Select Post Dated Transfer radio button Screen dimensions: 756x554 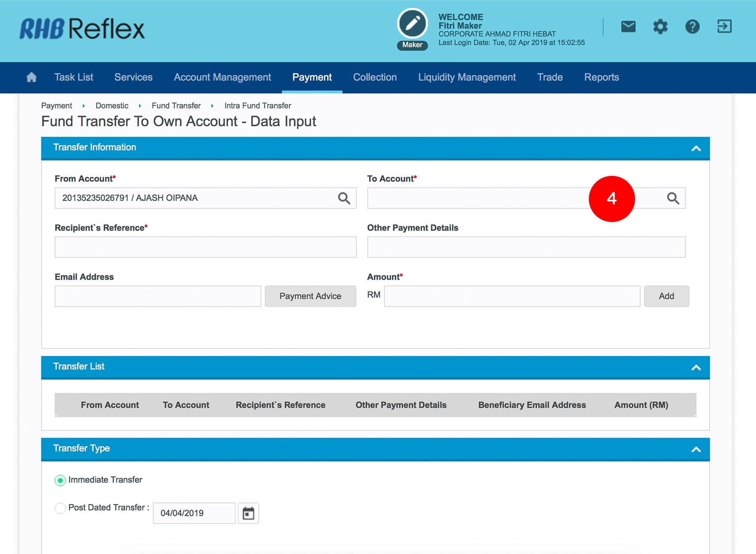(x=60, y=508)
